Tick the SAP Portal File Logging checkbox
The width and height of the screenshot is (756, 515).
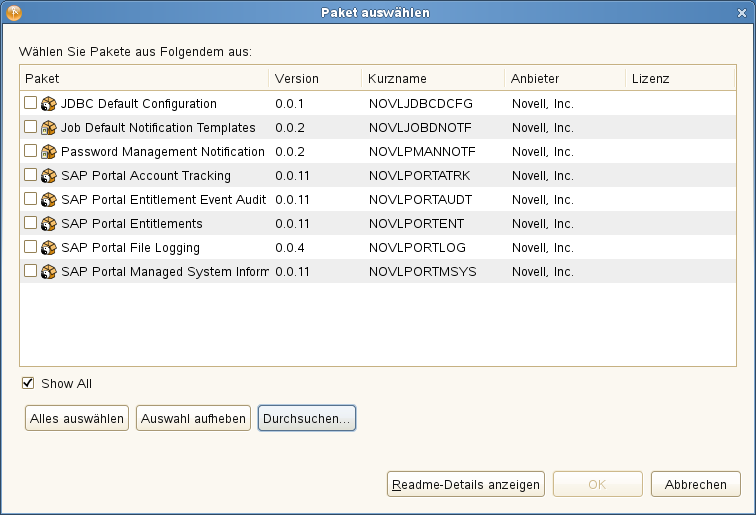point(31,247)
